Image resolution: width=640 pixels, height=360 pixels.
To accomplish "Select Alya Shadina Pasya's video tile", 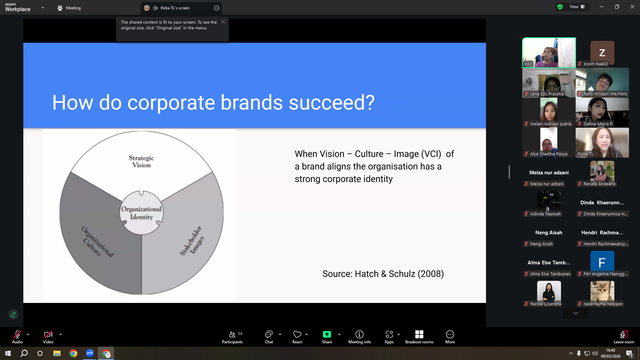I will click(x=549, y=142).
